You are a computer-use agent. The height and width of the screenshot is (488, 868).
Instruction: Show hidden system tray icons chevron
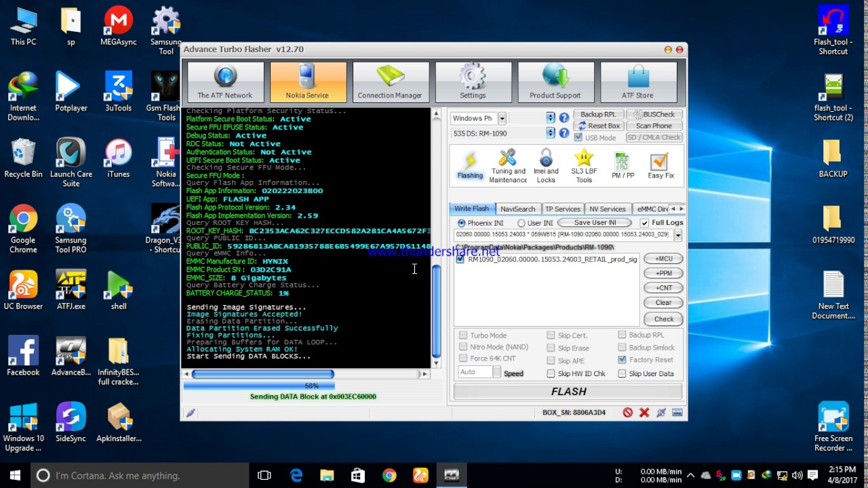coord(691,475)
